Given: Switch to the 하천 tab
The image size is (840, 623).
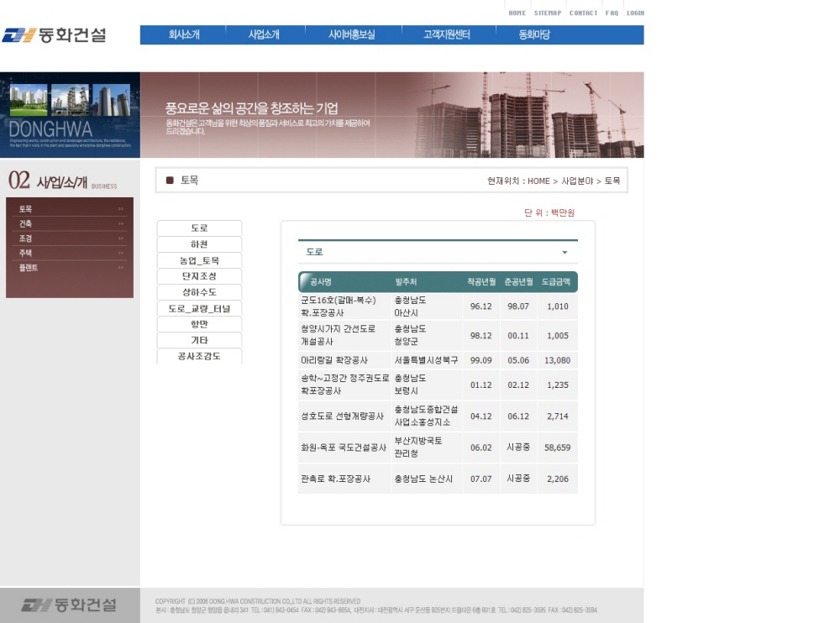Looking at the screenshot, I should [199, 244].
